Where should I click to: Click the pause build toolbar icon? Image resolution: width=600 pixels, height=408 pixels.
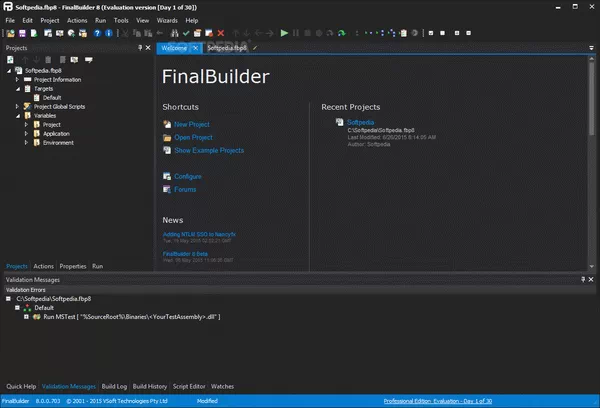tap(296, 33)
